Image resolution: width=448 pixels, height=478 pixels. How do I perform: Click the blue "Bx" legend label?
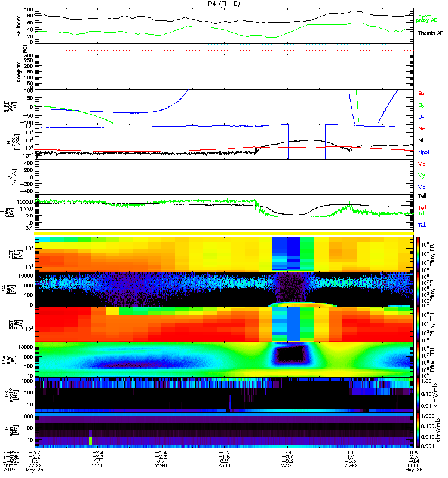point(421,117)
